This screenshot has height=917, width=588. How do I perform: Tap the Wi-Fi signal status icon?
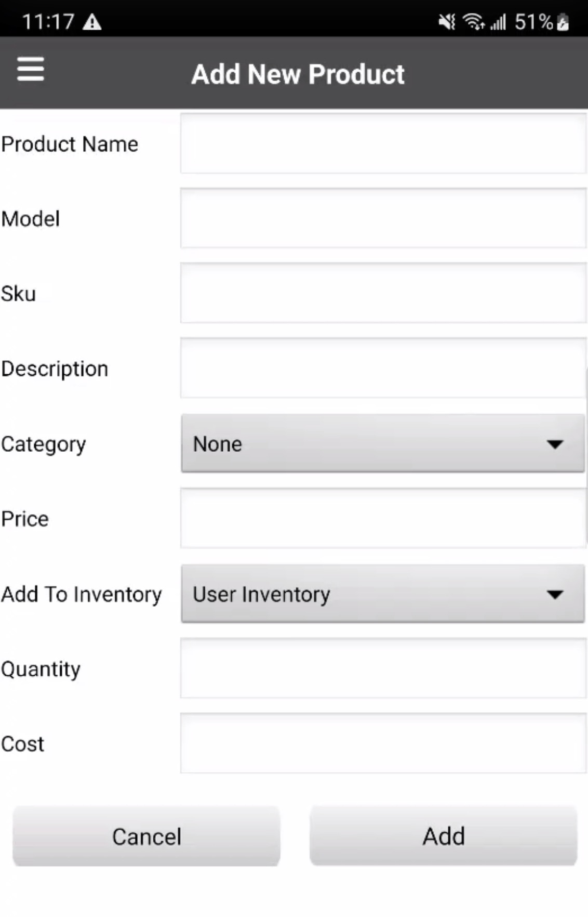pyautogui.click(x=473, y=22)
